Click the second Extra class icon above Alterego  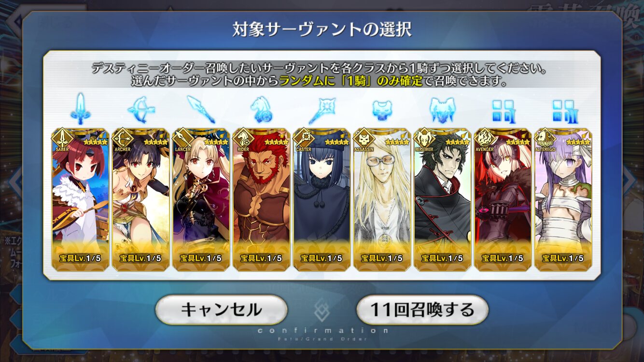tap(563, 111)
